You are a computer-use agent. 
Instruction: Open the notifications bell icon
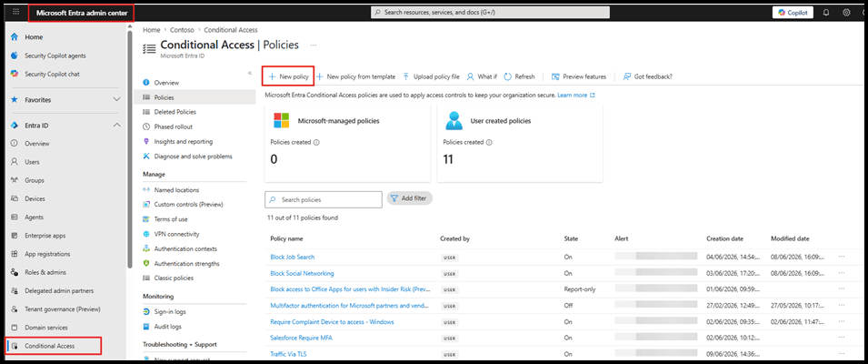[826, 12]
